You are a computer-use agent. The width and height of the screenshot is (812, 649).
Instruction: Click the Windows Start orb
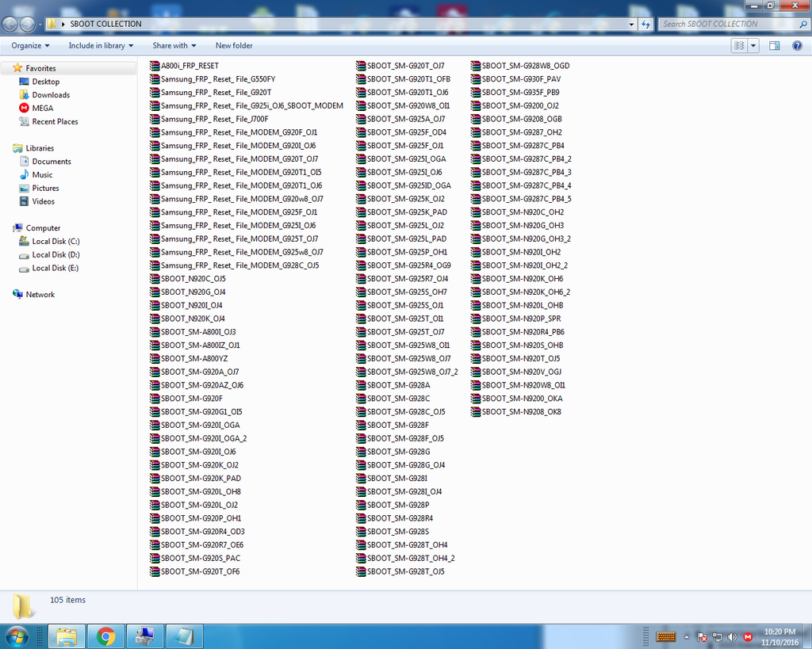point(17,636)
